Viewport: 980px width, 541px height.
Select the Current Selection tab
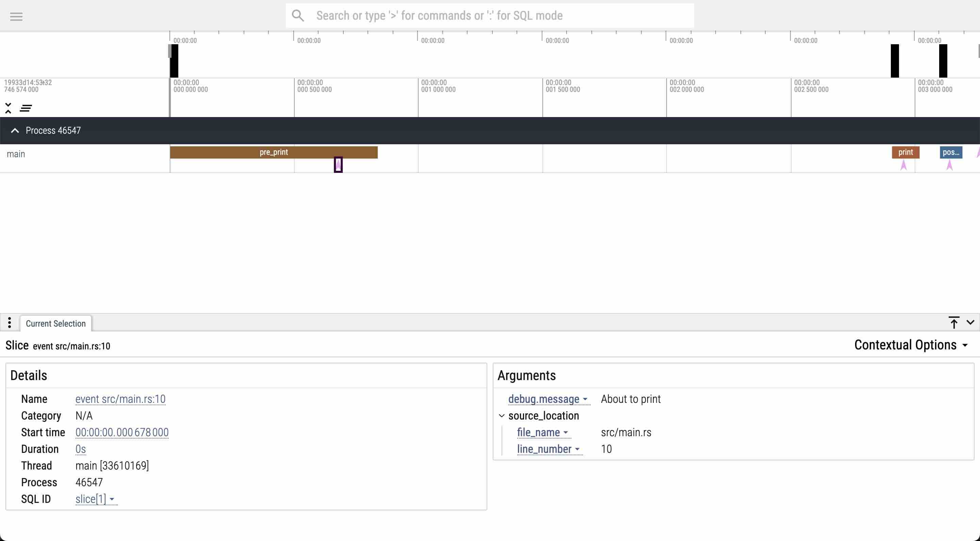55,323
